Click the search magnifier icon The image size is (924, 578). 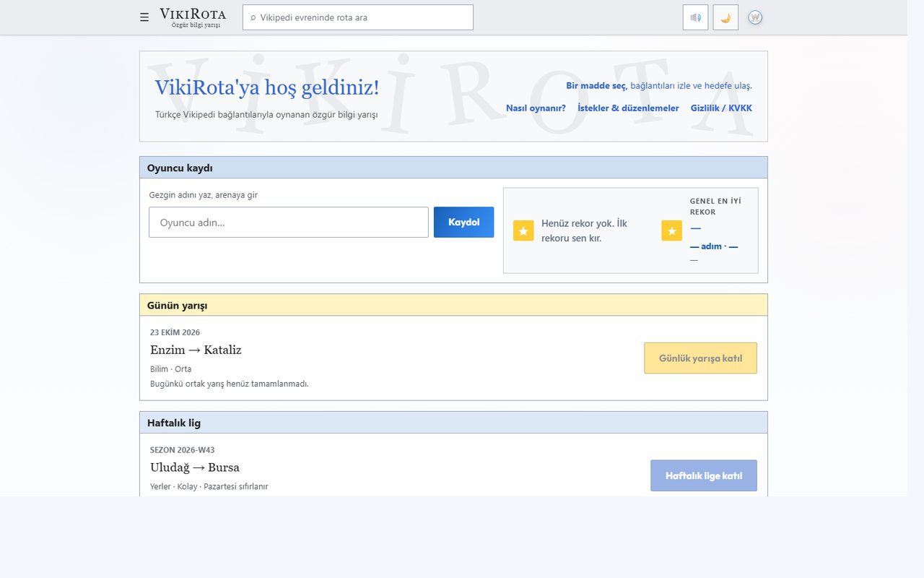click(x=253, y=17)
